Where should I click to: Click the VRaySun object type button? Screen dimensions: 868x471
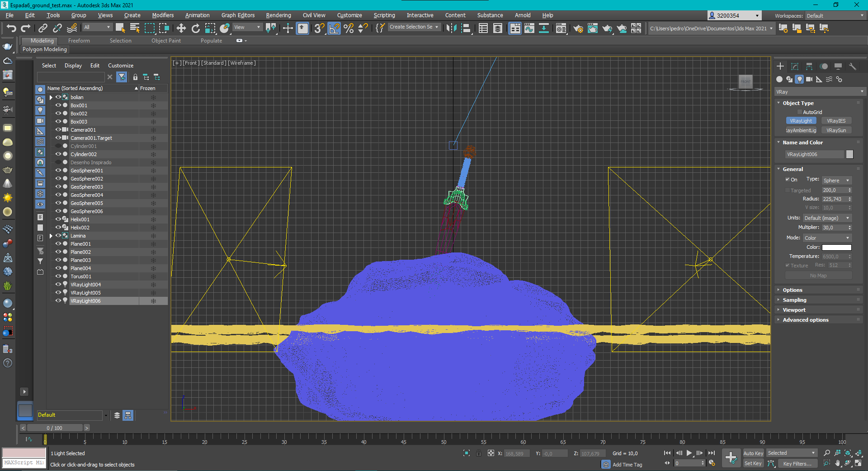point(836,130)
